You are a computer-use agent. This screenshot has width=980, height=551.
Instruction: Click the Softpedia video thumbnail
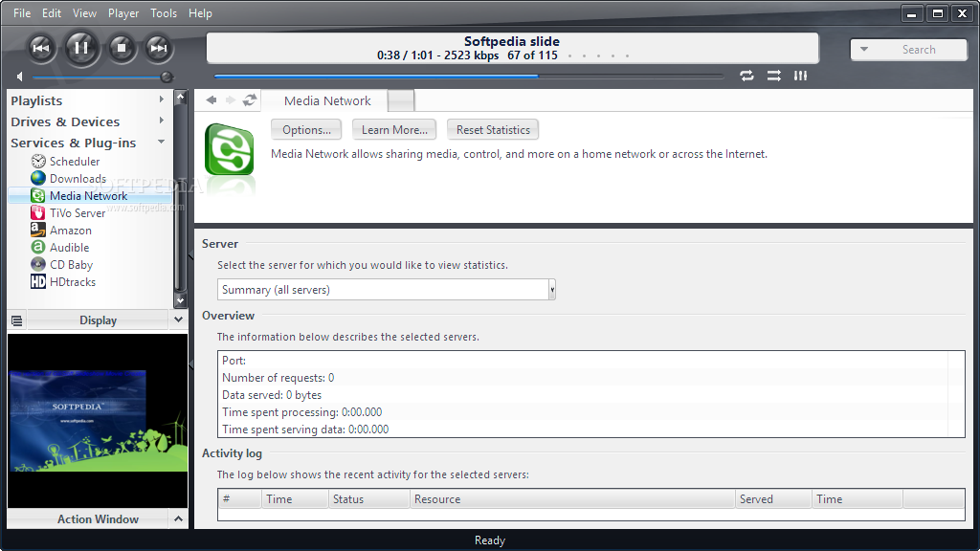pos(98,421)
